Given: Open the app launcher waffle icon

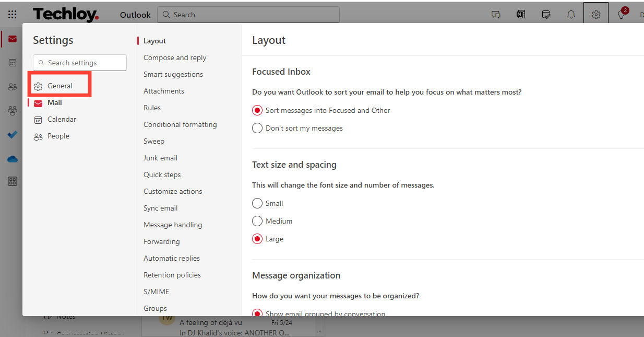Looking at the screenshot, I should (12, 15).
